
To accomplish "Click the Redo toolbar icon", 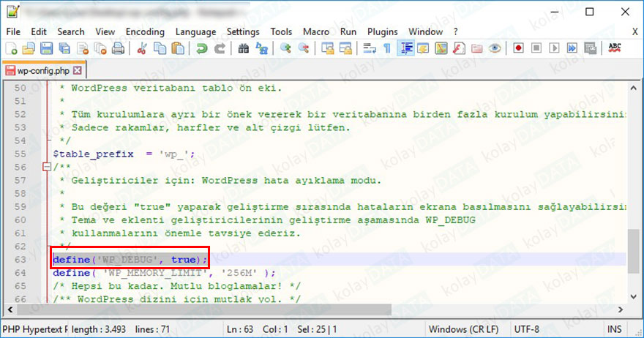I will 220,48.
